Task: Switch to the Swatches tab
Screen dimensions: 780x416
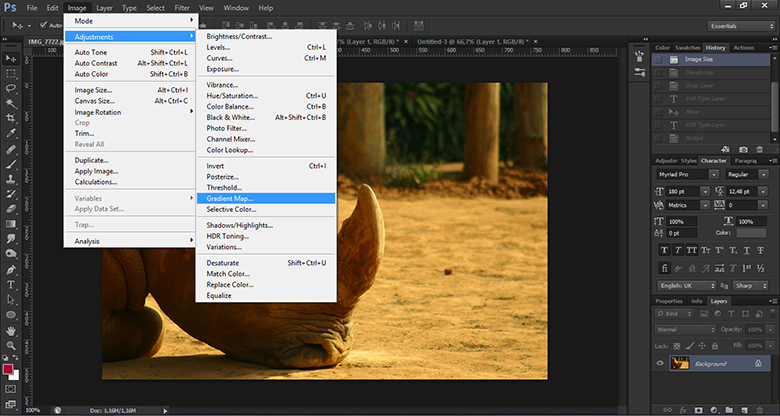Action: tap(690, 47)
